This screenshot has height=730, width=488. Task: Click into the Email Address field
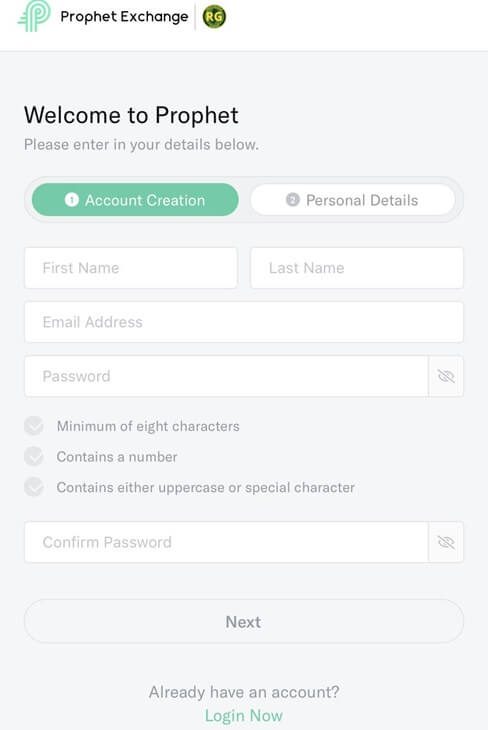coord(244,322)
